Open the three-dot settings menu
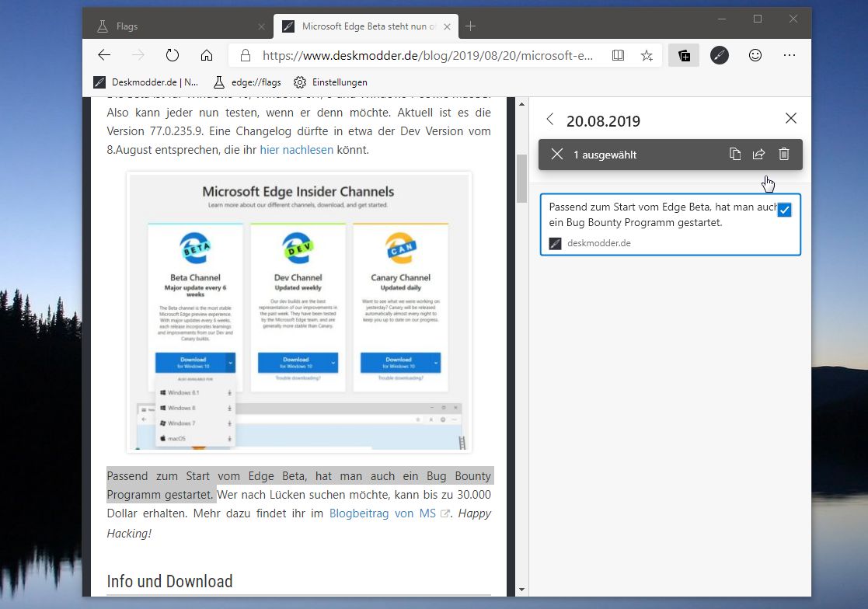Image resolution: width=868 pixels, height=609 pixels. tap(790, 54)
